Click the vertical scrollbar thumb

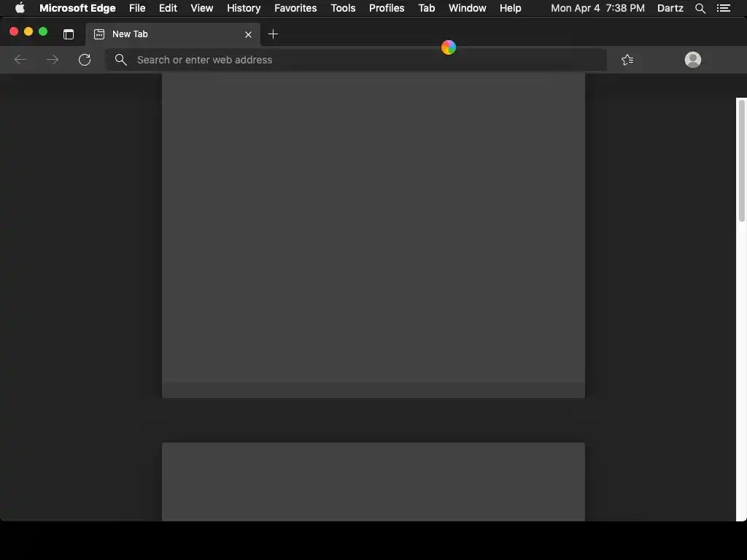tap(741, 161)
